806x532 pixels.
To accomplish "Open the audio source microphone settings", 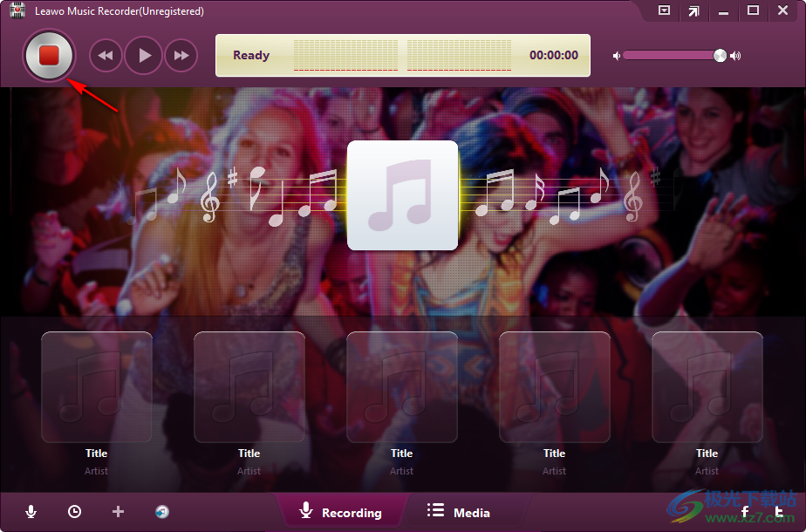I will pos(32,512).
